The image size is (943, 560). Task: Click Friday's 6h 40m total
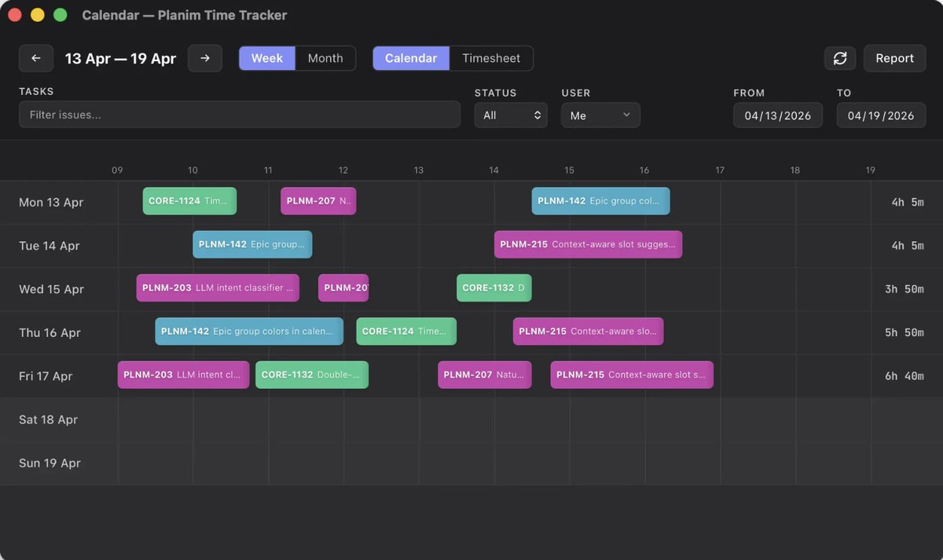(x=904, y=376)
